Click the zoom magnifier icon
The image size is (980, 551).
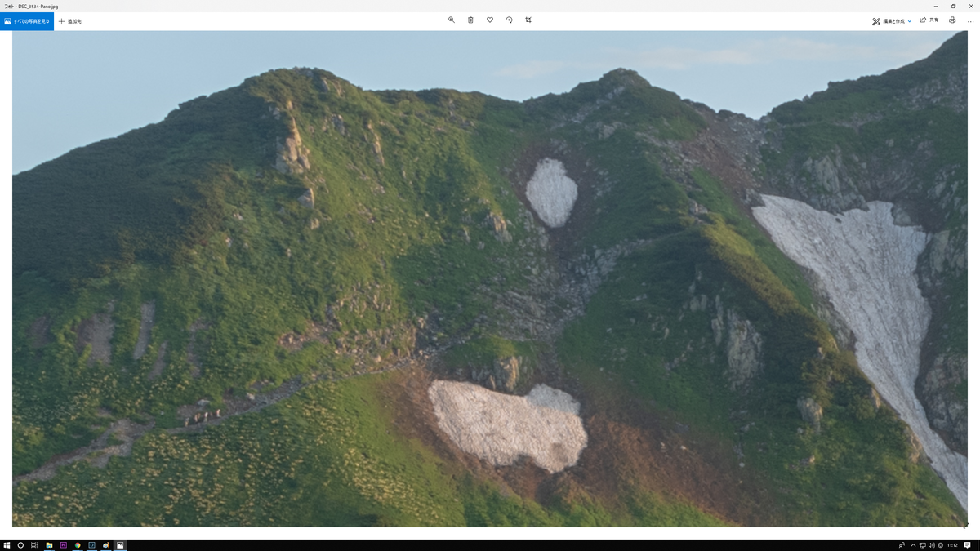pyautogui.click(x=451, y=20)
